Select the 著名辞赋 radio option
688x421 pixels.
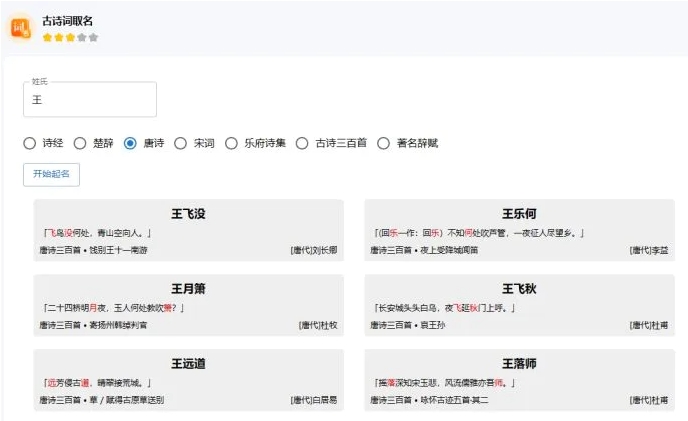tap(383, 143)
